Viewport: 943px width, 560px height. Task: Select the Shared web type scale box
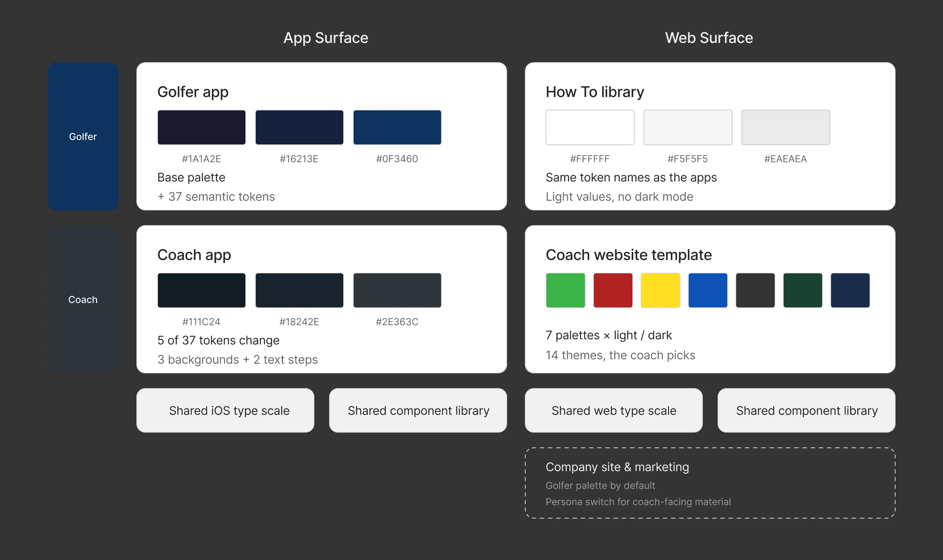click(x=613, y=410)
